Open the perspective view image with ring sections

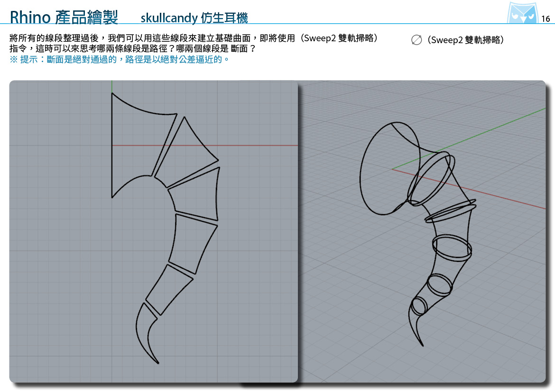point(422,231)
